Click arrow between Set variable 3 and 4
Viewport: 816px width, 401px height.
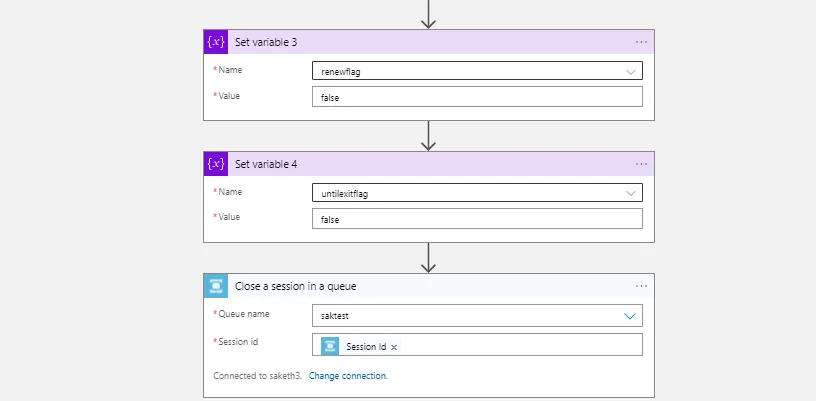[x=428, y=136]
